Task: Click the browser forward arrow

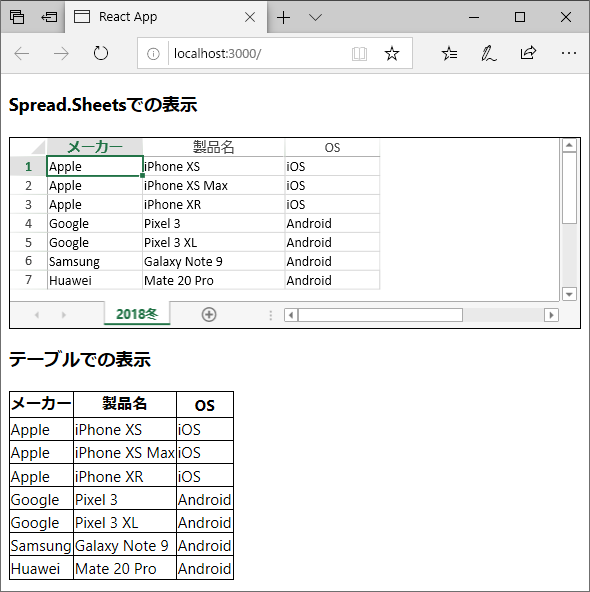Action: 61,54
